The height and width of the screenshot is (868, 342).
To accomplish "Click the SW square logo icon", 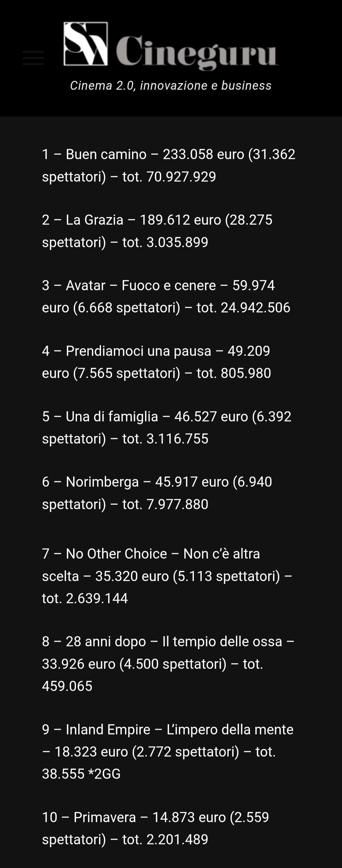I will (x=85, y=44).
